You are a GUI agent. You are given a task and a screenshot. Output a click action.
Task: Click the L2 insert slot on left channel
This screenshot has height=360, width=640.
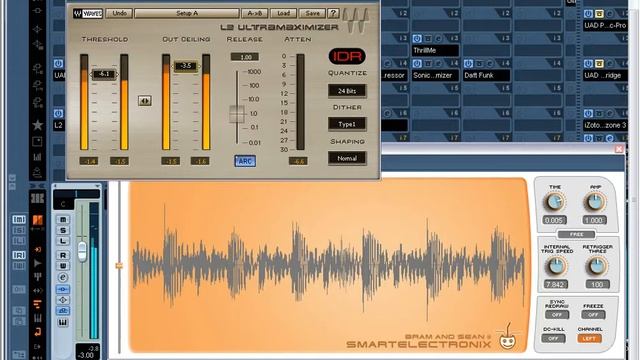point(59,125)
